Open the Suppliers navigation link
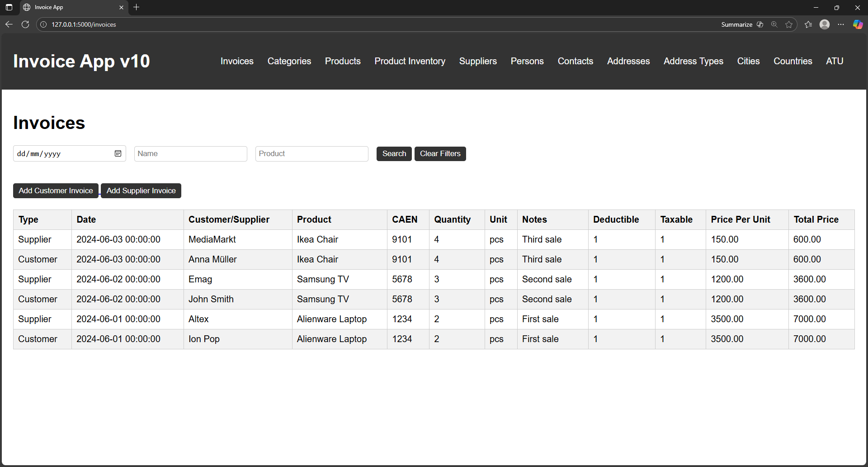The height and width of the screenshot is (467, 868). [478, 61]
